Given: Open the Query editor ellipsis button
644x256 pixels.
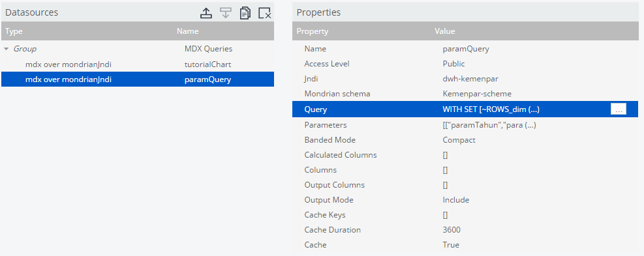Looking at the screenshot, I should click(x=619, y=109).
